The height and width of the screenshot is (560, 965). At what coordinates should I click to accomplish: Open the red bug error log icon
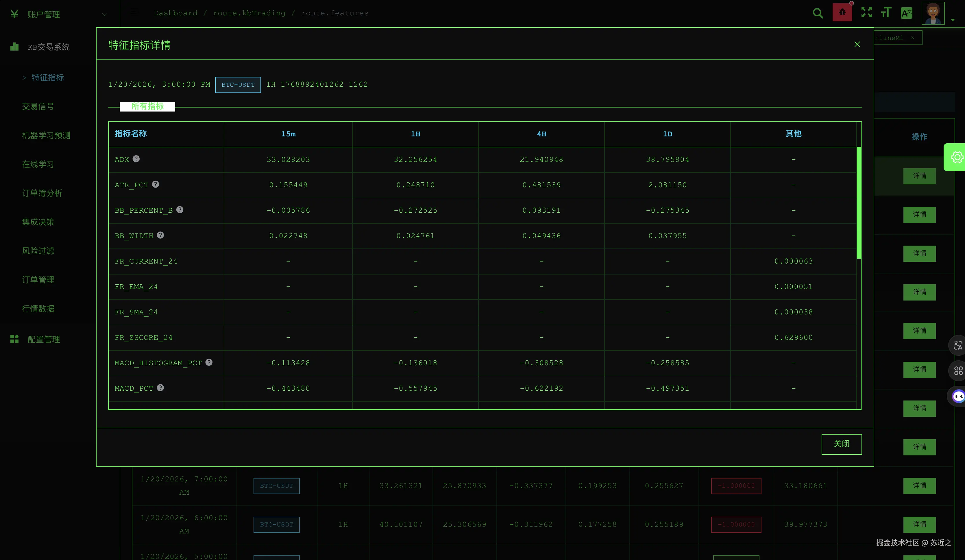pos(842,13)
